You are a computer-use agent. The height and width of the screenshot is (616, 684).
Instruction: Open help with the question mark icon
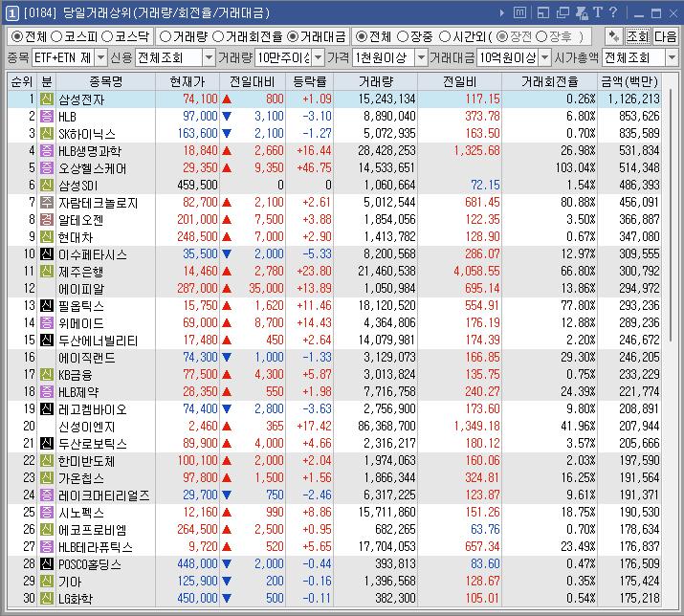(613, 12)
